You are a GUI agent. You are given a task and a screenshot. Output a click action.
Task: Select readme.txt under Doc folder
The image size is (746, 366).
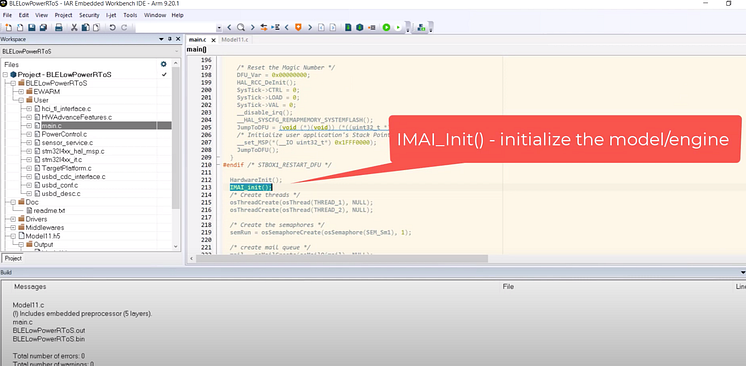tap(49, 210)
